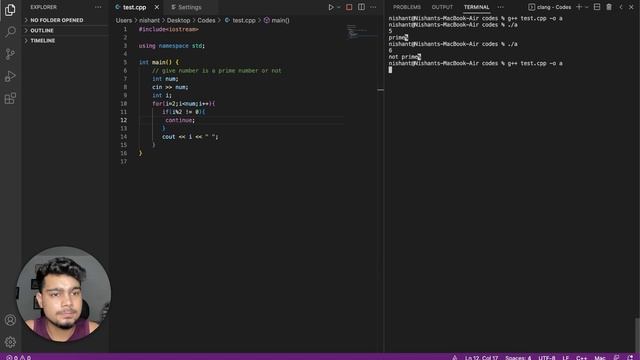Click Ln 12, Col 17 cursor position
This screenshot has height=360, width=640.
[482, 357]
